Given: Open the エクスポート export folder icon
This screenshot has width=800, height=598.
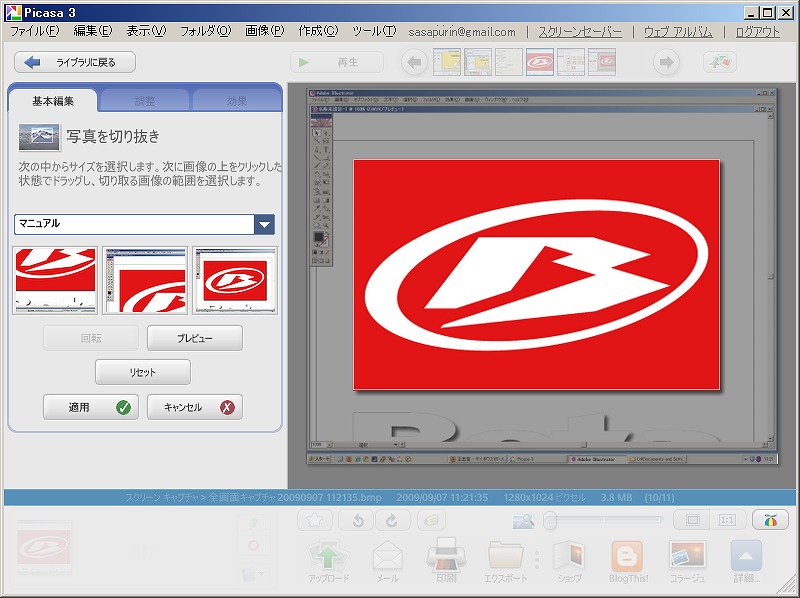Looking at the screenshot, I should (505, 561).
